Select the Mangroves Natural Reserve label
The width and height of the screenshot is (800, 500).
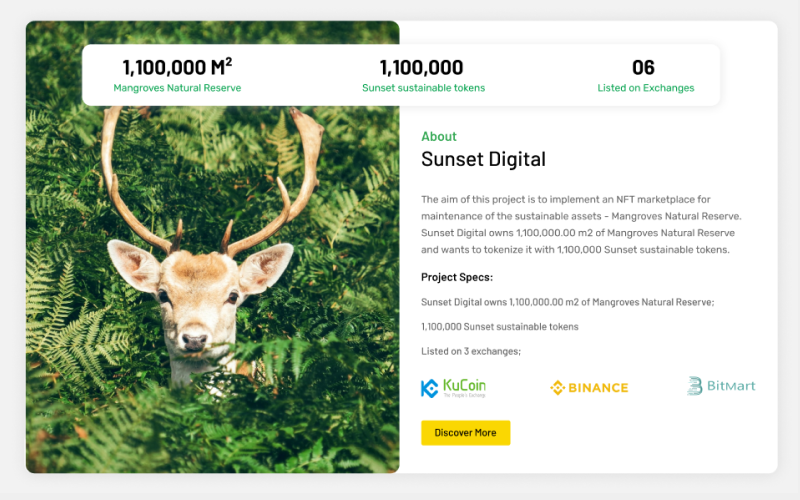tap(177, 88)
